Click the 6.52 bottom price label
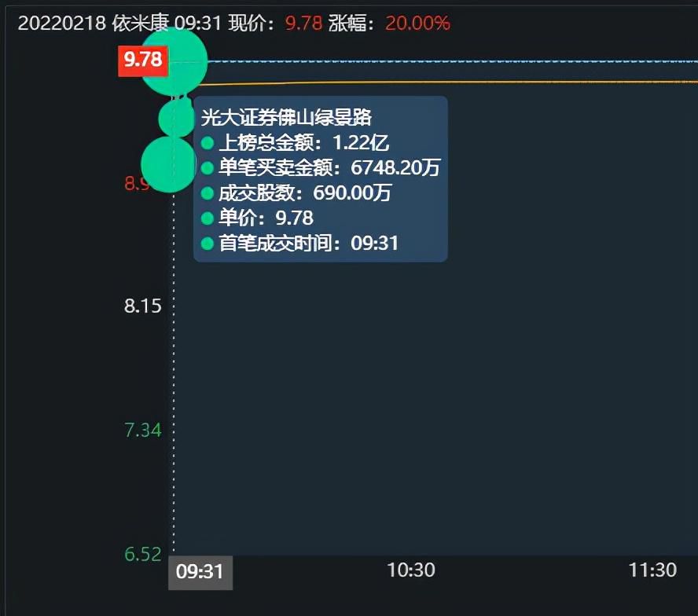698x616 pixels. (x=142, y=554)
